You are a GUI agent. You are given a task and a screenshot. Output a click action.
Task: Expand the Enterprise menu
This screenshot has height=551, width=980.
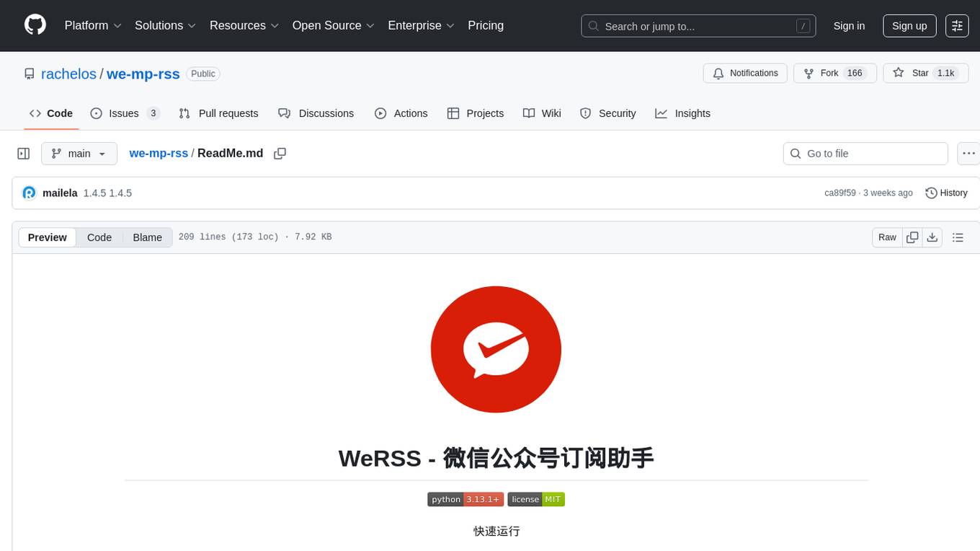[x=422, y=25]
